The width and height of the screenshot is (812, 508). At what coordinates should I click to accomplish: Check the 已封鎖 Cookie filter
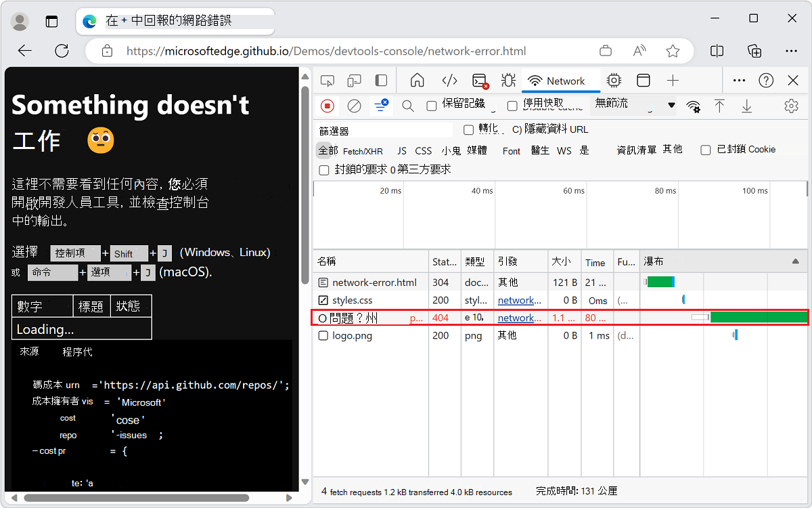point(705,149)
